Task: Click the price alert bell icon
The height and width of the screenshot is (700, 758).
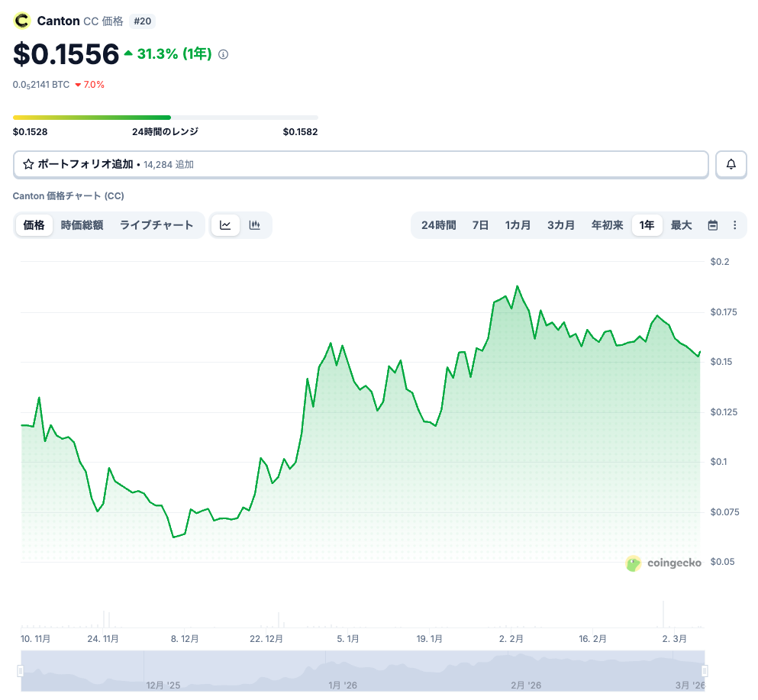Action: 731,164
